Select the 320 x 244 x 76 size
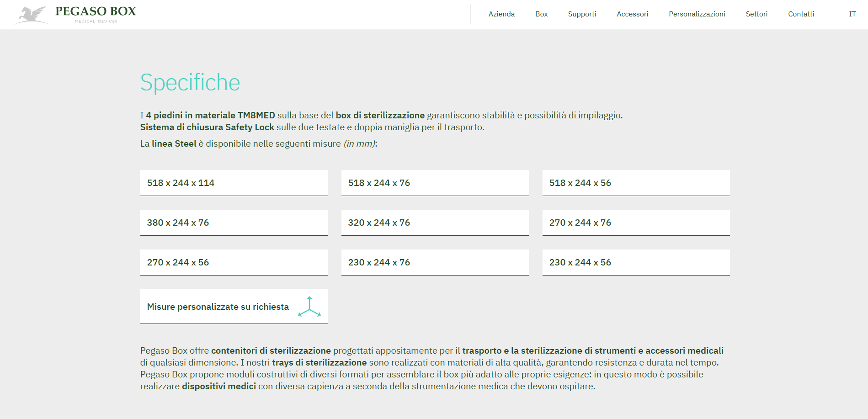Screen dimensions: 868x419 click(x=435, y=223)
